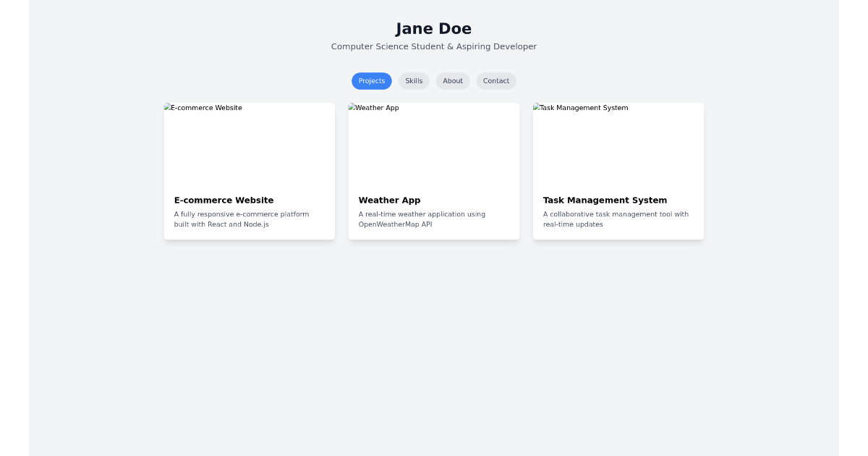Open the E-commerce Website project card

(249, 172)
